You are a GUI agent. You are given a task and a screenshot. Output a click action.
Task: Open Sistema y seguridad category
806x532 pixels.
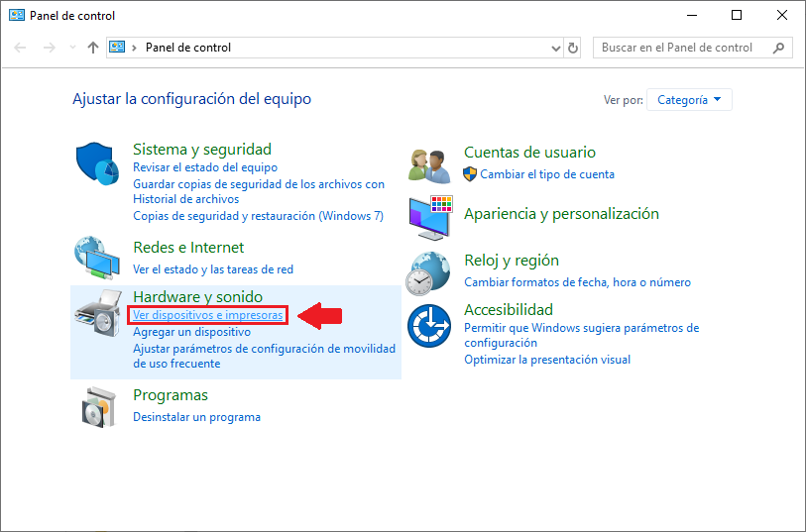[202, 149]
